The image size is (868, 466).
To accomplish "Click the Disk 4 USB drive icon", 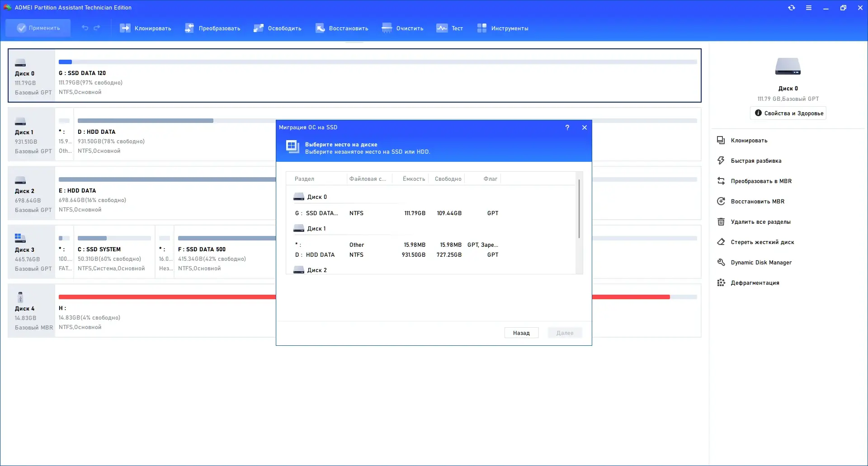I will point(20,297).
